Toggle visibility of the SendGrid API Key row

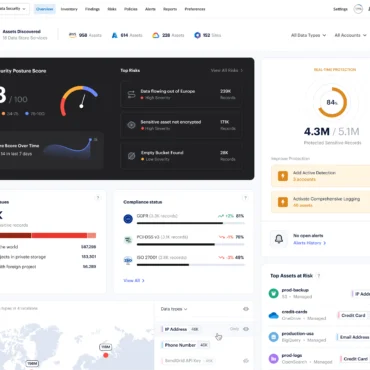(246, 361)
